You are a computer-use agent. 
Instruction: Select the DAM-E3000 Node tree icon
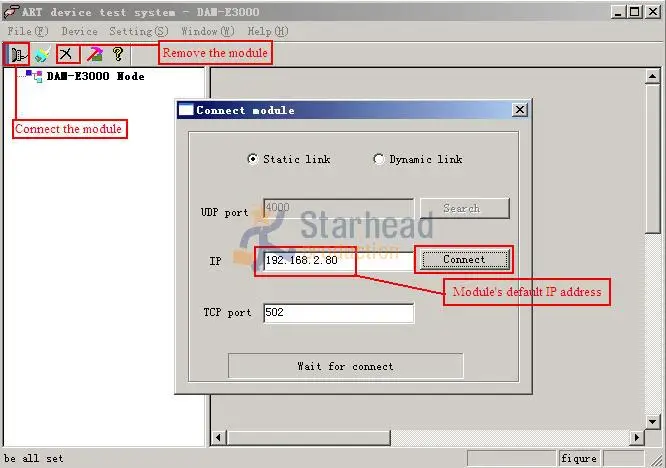pyautogui.click(x=34, y=76)
